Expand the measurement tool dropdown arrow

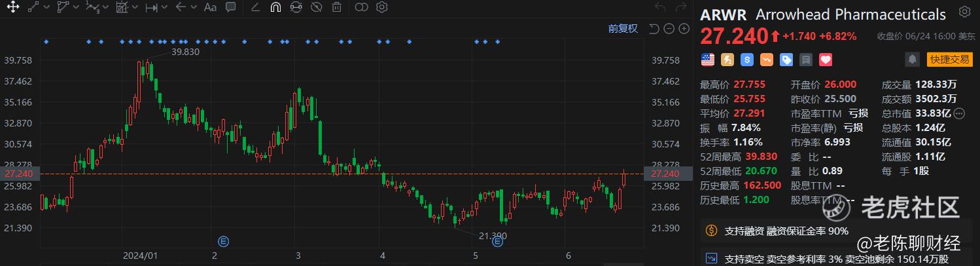135,8
